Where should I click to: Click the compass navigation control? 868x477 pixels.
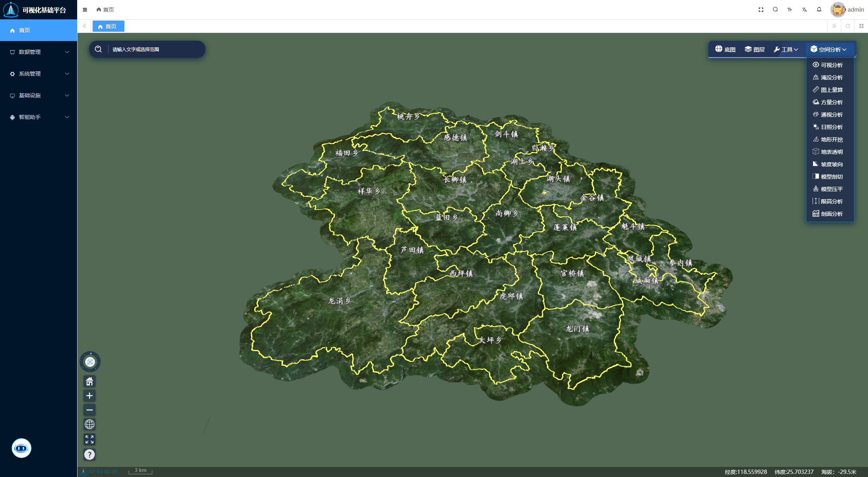point(90,362)
